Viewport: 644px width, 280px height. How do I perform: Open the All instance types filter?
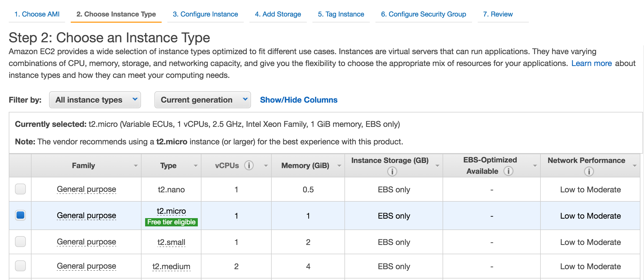point(95,100)
